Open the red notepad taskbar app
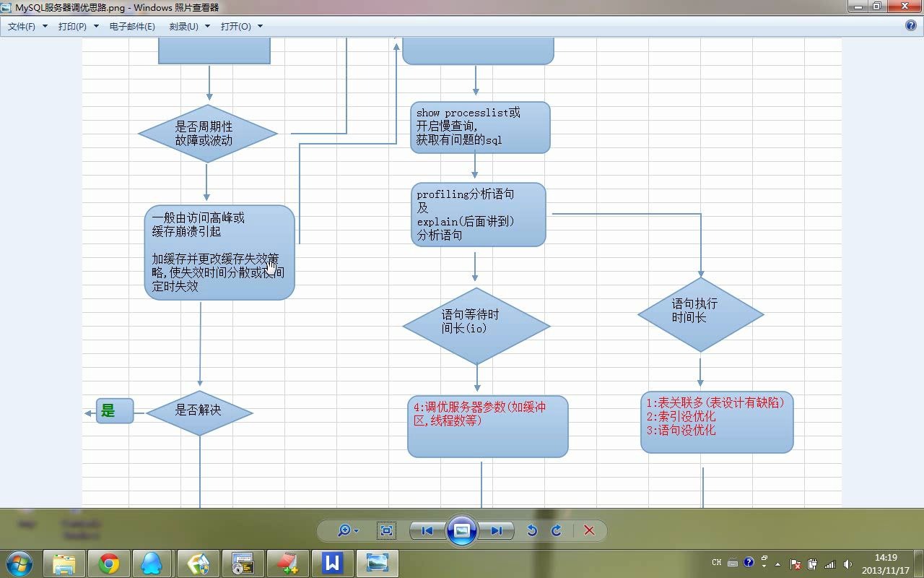Viewport: 924px width, 578px height. point(287,564)
